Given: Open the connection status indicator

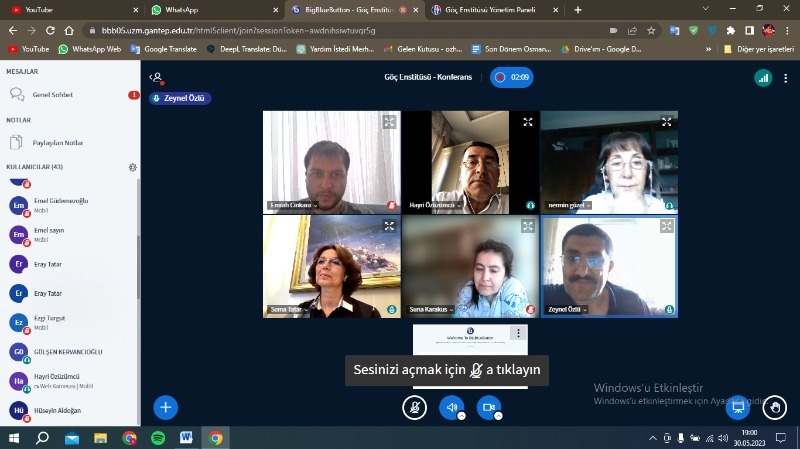Looking at the screenshot, I should [x=763, y=77].
